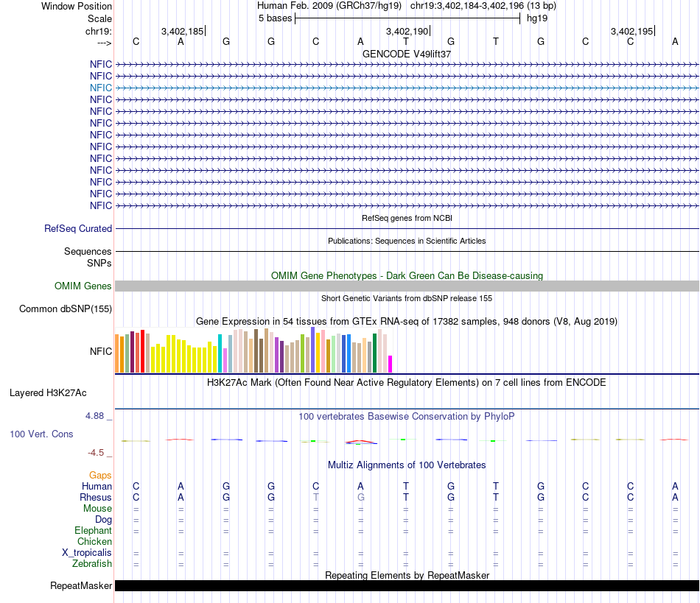Click the Human species row label
Image resolution: width=700 pixels, height=603 pixels.
pyautogui.click(x=97, y=486)
